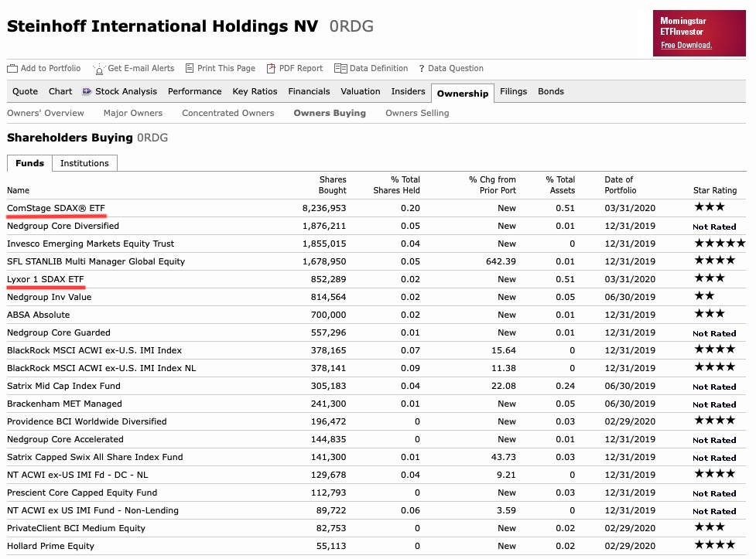This screenshot has width=756, height=559.
Task: Go to Concentrated Owners
Action: point(227,113)
